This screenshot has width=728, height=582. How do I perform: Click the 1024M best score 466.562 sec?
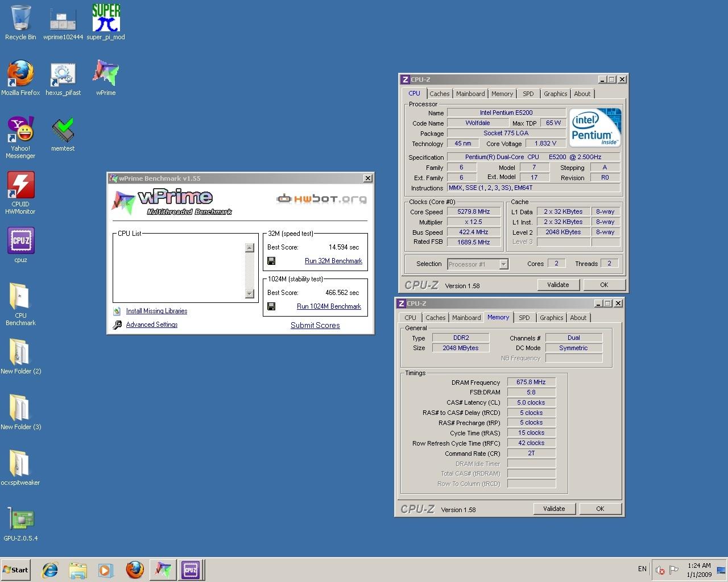pos(342,293)
